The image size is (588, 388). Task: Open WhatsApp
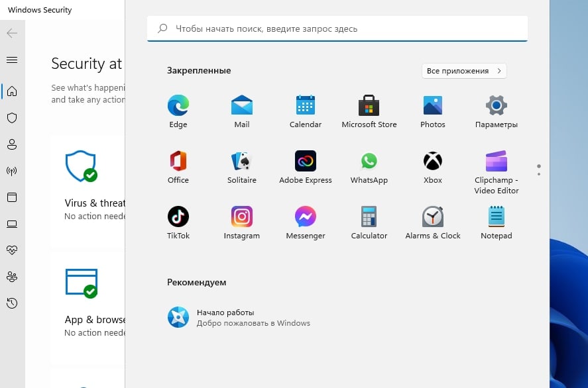point(369,167)
